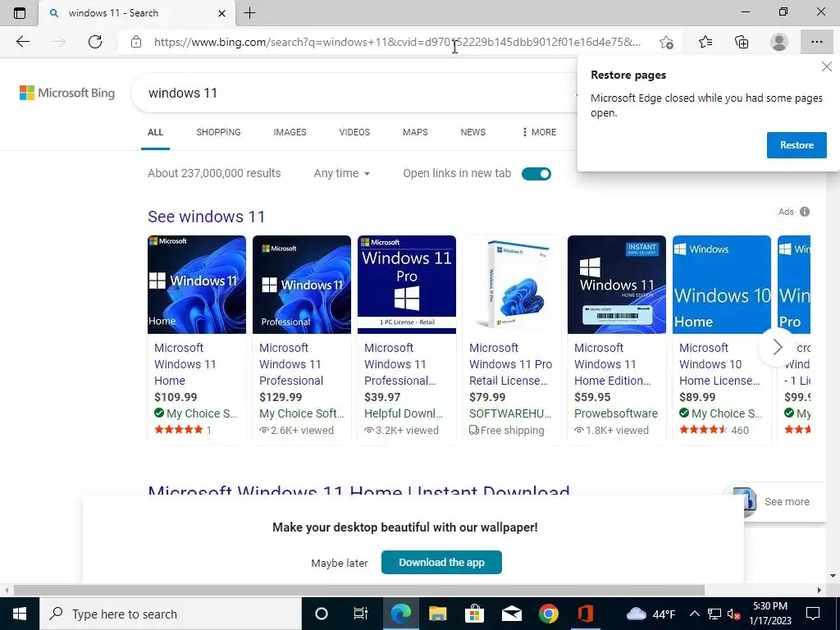Click the address bar URL

(x=397, y=42)
